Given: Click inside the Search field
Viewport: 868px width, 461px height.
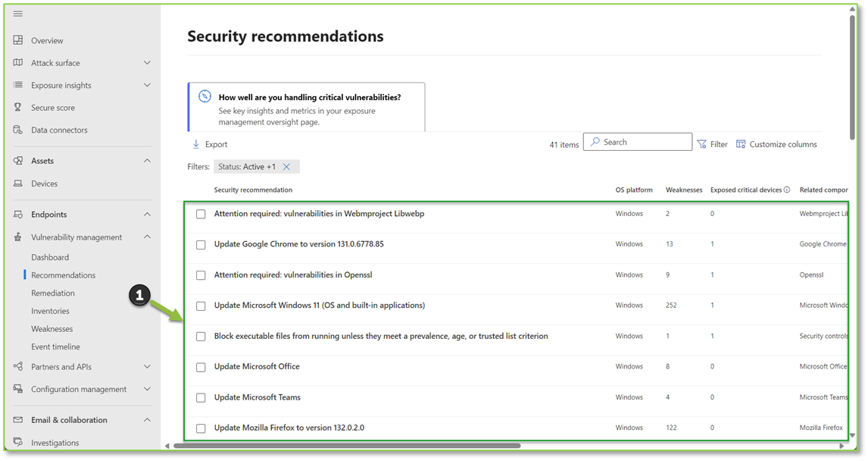Looking at the screenshot, I should pyautogui.click(x=640, y=142).
